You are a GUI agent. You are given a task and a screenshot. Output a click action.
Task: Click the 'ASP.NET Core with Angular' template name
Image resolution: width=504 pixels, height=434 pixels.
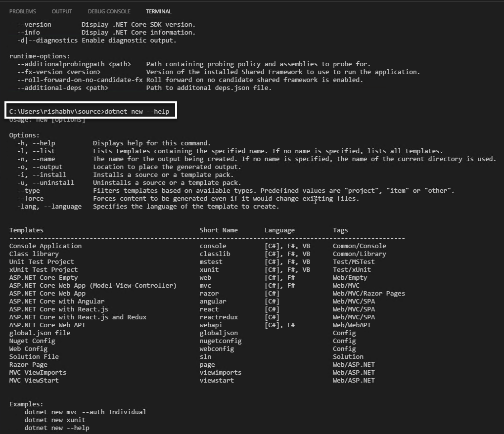(x=57, y=302)
